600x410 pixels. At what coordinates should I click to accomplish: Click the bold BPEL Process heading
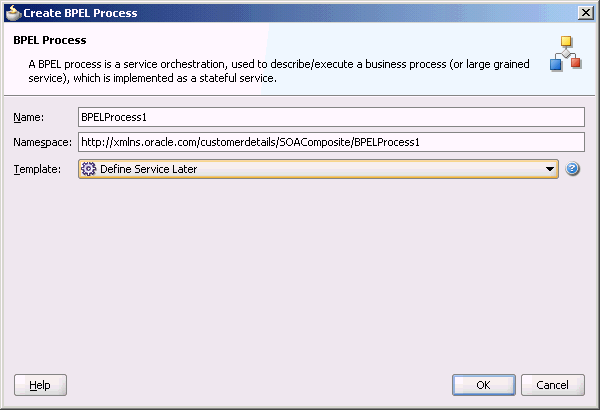50,40
